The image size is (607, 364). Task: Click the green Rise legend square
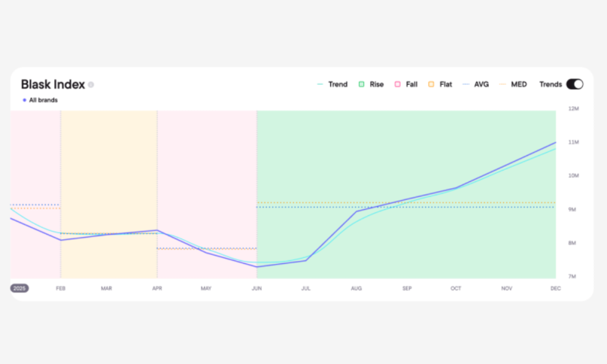pos(361,84)
